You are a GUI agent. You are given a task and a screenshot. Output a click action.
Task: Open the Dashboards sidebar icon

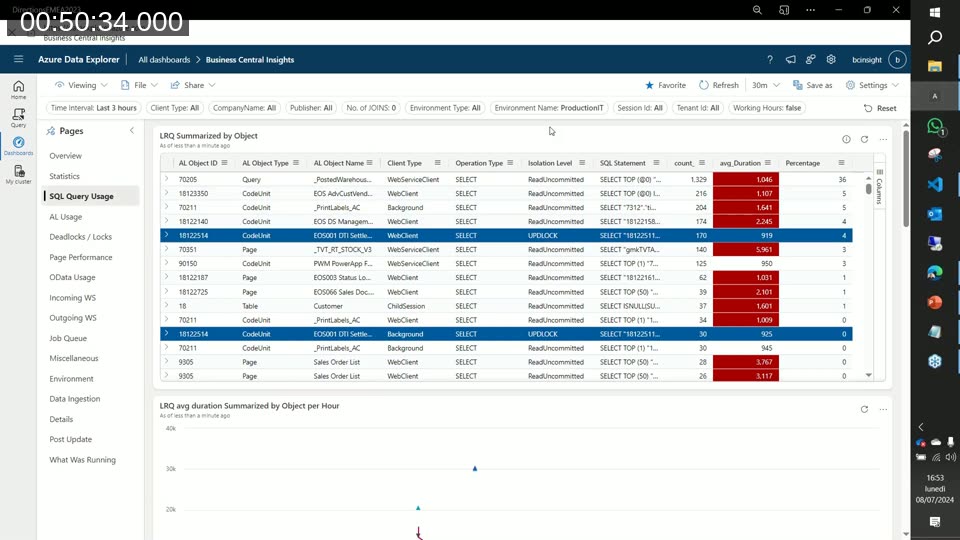click(x=18, y=146)
